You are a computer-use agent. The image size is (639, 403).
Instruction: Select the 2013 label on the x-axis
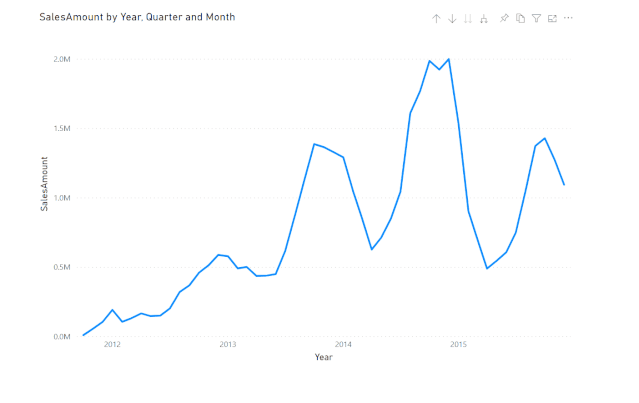(x=228, y=345)
